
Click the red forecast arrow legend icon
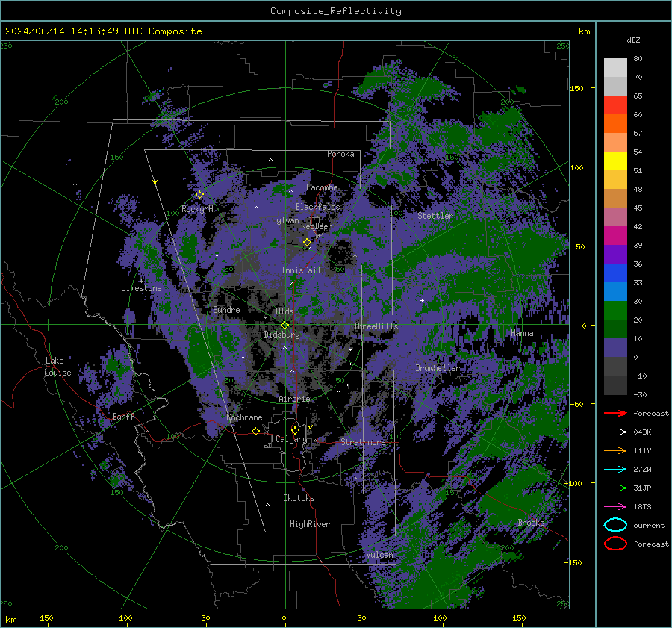point(615,413)
